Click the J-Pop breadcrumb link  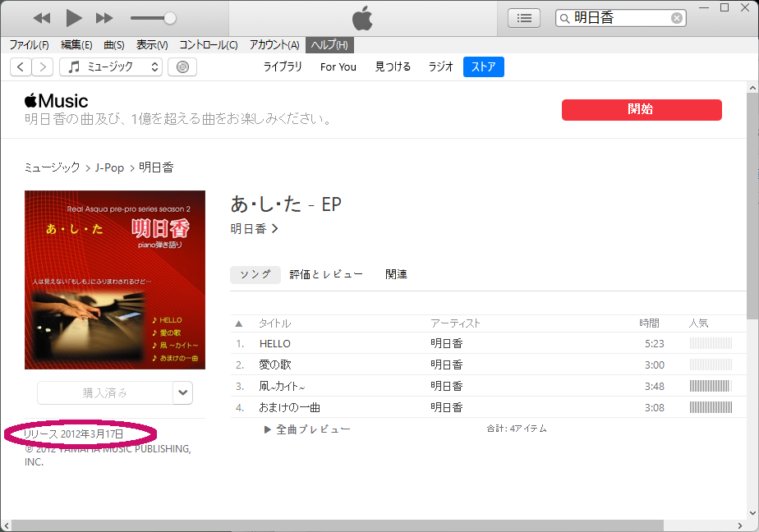point(109,167)
